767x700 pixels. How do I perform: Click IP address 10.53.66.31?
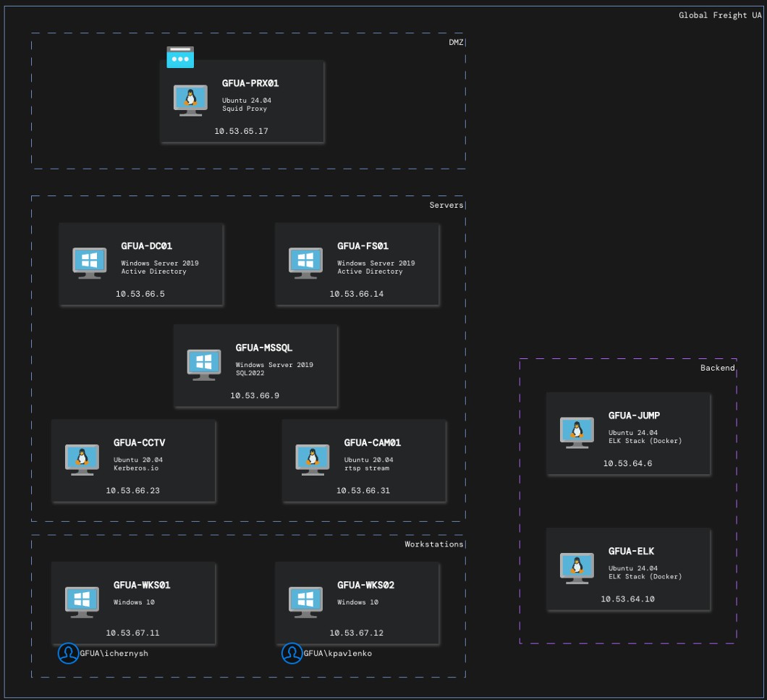[x=363, y=491]
